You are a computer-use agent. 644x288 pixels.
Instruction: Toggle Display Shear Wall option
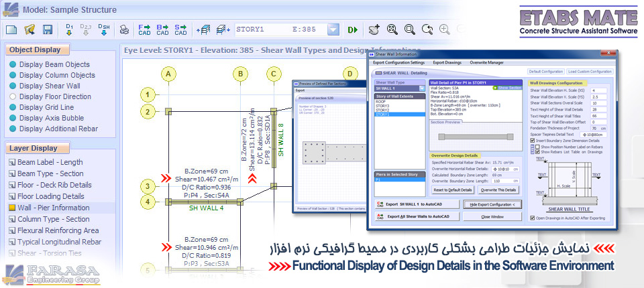point(13,86)
